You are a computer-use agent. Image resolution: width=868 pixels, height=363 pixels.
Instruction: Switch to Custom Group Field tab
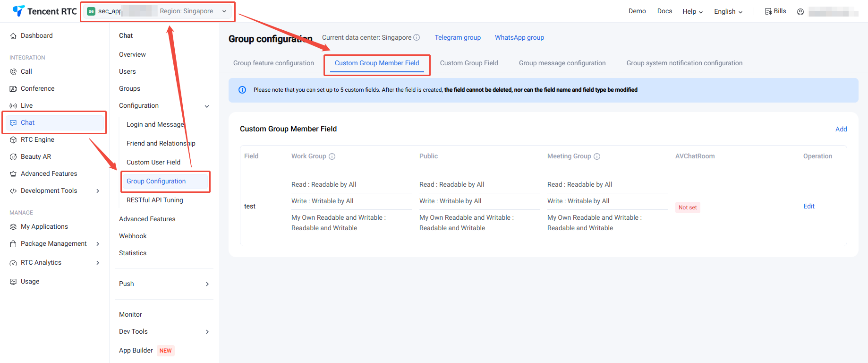pyautogui.click(x=469, y=63)
